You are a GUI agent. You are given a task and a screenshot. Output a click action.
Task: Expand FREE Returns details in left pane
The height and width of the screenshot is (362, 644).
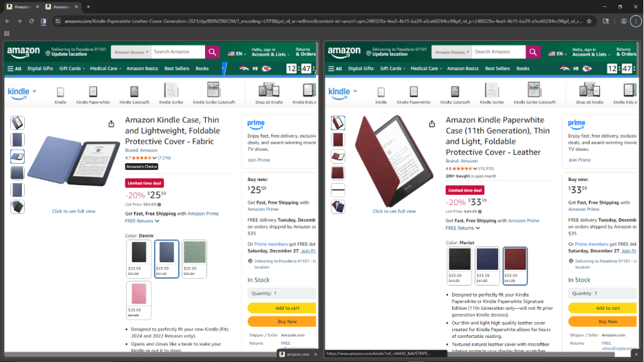142,221
